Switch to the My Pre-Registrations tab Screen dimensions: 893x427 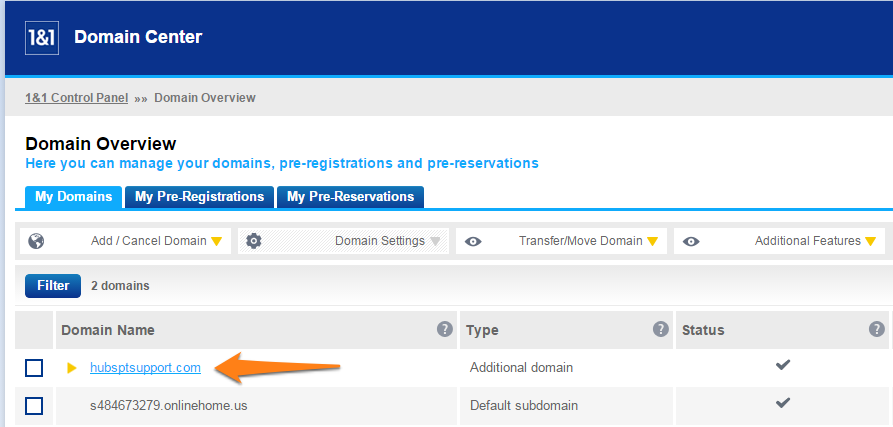[x=199, y=197]
